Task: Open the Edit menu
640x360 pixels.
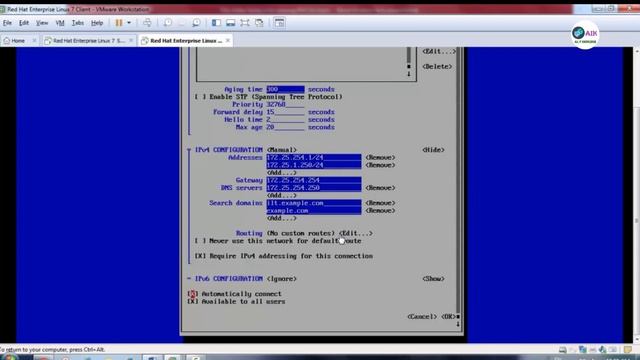Action: click(x=24, y=23)
